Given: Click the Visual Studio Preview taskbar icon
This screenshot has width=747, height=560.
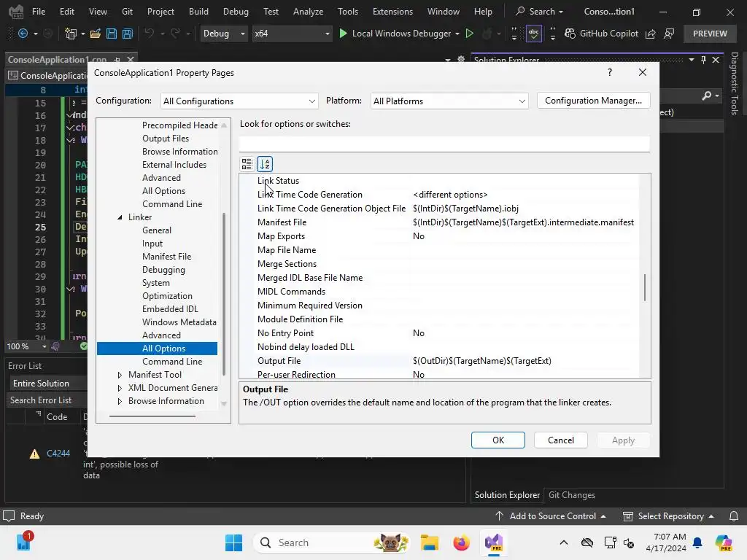Looking at the screenshot, I should (494, 542).
